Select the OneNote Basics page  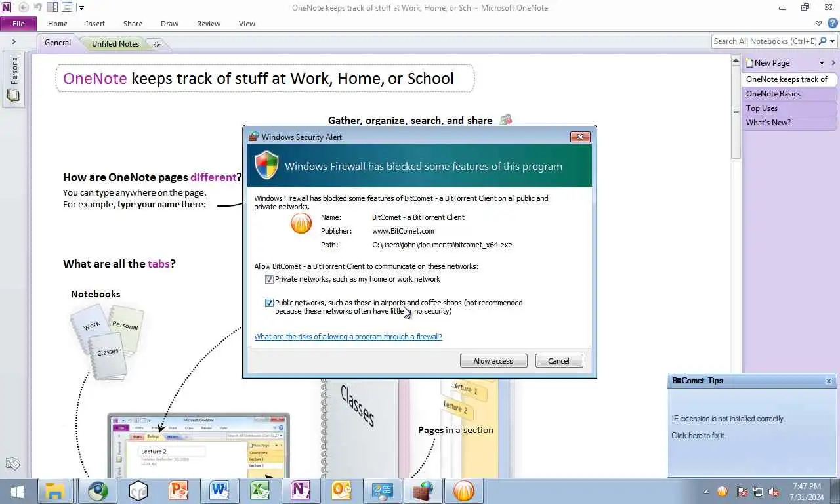(x=789, y=94)
